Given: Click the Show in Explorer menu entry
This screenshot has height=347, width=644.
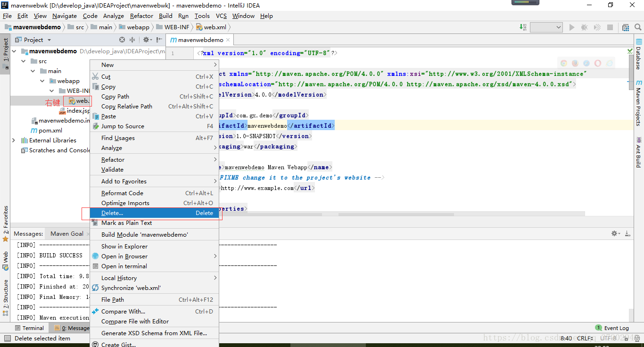Looking at the screenshot, I should click(x=155, y=246).
